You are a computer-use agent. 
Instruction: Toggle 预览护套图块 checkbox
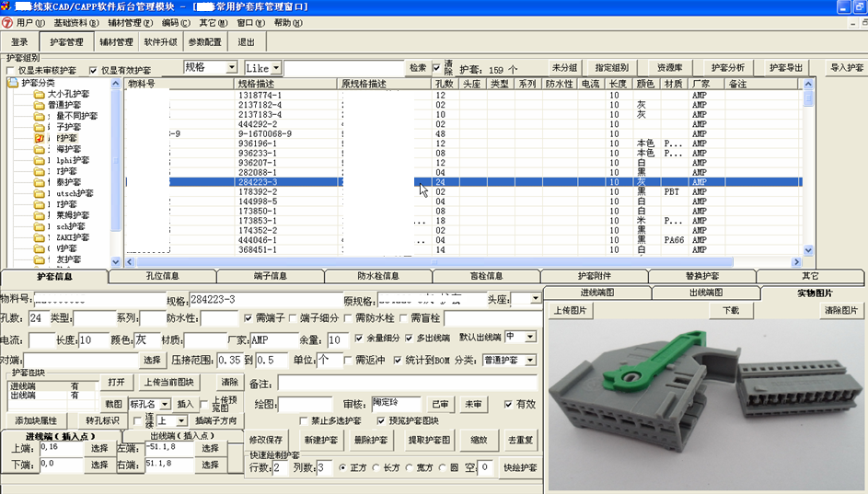[x=381, y=421]
